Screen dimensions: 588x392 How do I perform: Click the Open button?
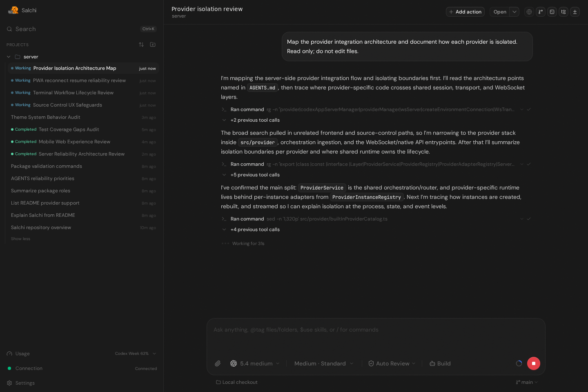point(500,12)
